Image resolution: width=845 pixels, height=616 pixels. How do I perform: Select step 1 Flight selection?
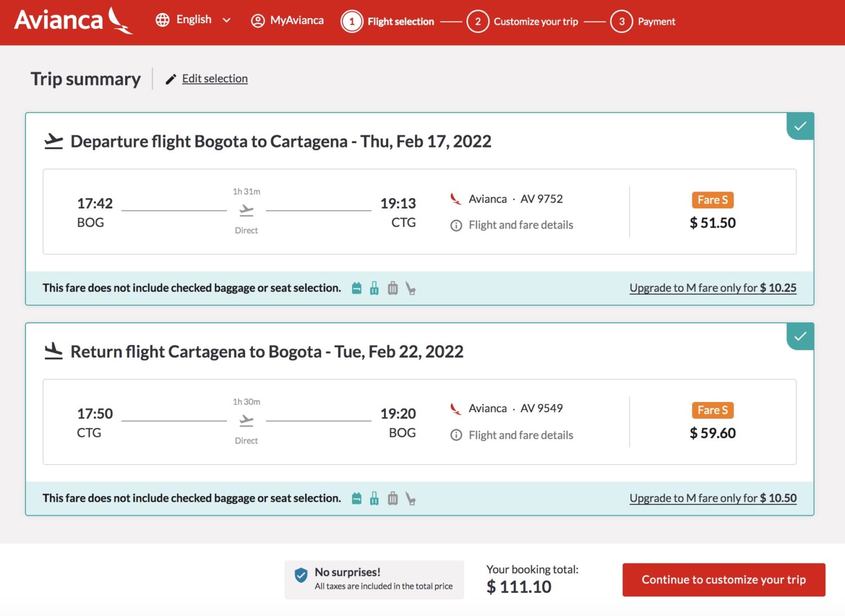click(388, 21)
